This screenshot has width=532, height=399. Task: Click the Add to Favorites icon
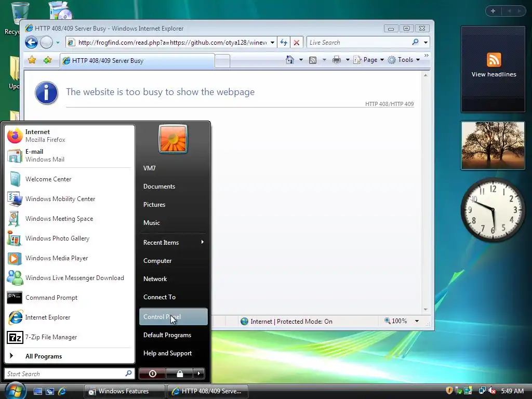click(x=47, y=60)
